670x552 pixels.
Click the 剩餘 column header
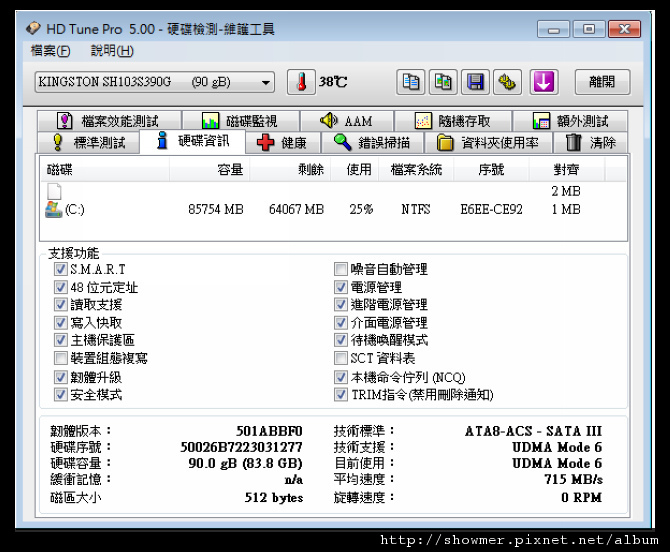(290, 170)
